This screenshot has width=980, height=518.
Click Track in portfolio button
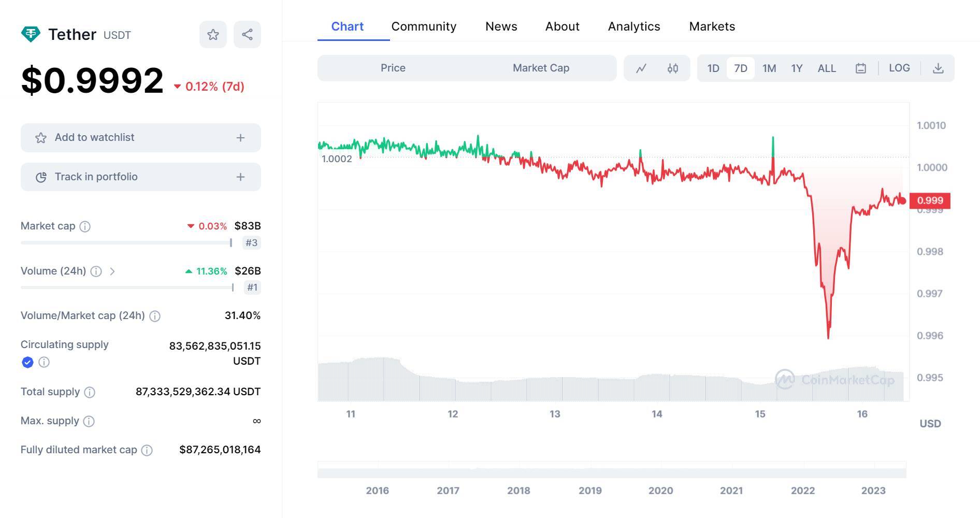[141, 177]
